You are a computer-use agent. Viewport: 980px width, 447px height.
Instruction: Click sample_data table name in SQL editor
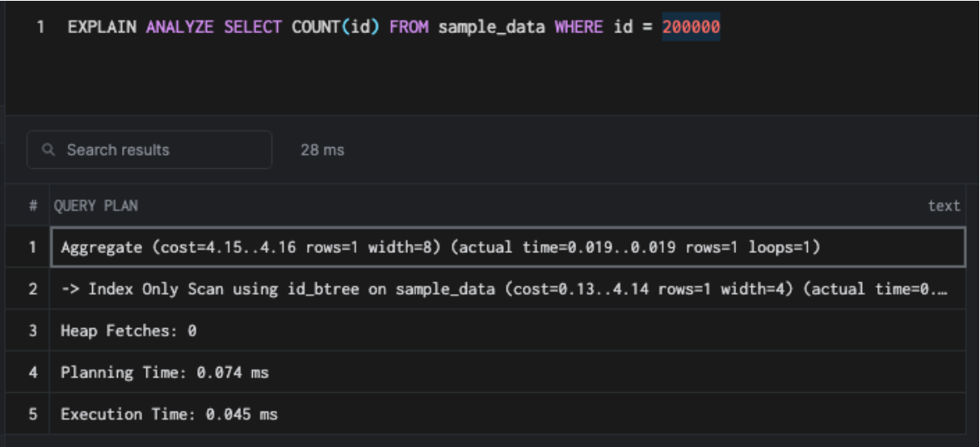tap(491, 27)
